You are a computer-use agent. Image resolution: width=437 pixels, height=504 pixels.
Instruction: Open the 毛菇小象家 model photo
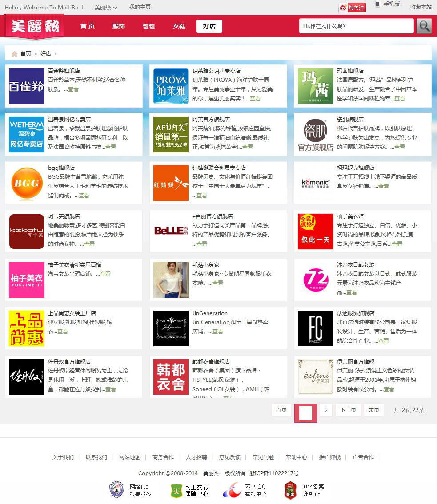point(171,280)
